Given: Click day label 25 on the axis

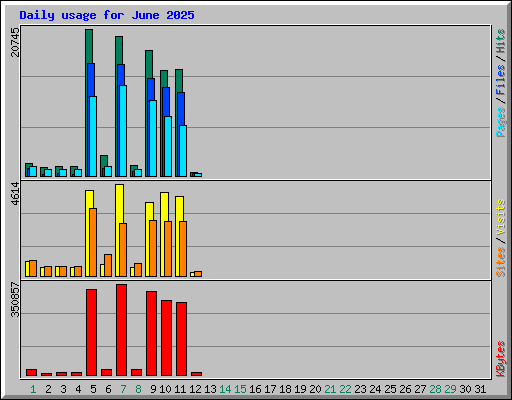Looking at the screenshot, I should click(390, 389).
